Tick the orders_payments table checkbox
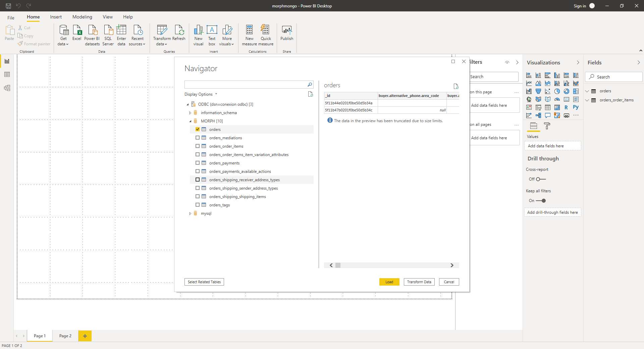The width and height of the screenshot is (644, 349). 198,163
